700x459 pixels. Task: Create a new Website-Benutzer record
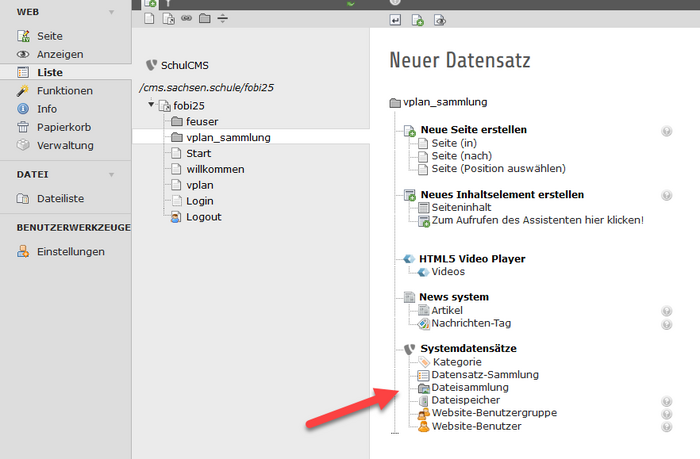pos(476,426)
